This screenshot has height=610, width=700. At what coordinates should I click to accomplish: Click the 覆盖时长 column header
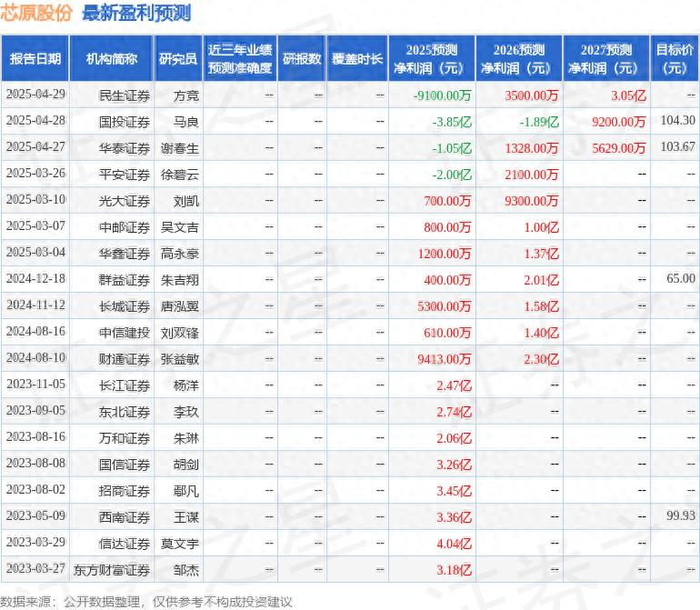tap(357, 59)
